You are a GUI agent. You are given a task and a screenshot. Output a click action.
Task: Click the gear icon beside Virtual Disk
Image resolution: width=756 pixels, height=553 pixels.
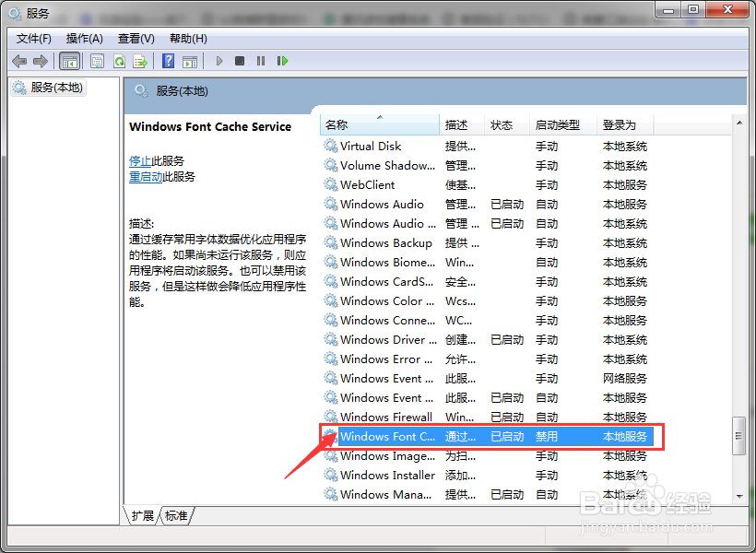[330, 146]
